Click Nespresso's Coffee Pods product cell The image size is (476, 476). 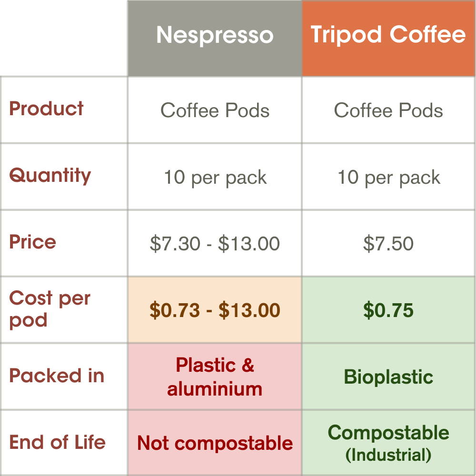point(215,110)
